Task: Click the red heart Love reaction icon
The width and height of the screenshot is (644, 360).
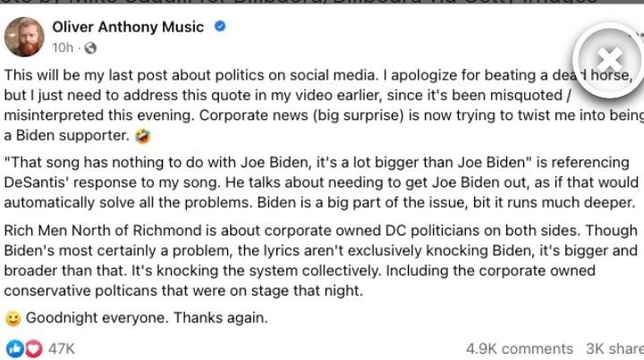Action: coord(33,348)
